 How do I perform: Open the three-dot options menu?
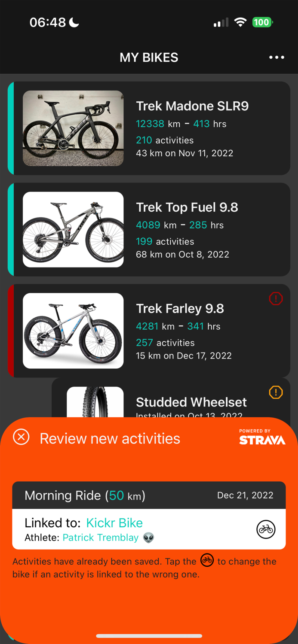click(x=276, y=57)
